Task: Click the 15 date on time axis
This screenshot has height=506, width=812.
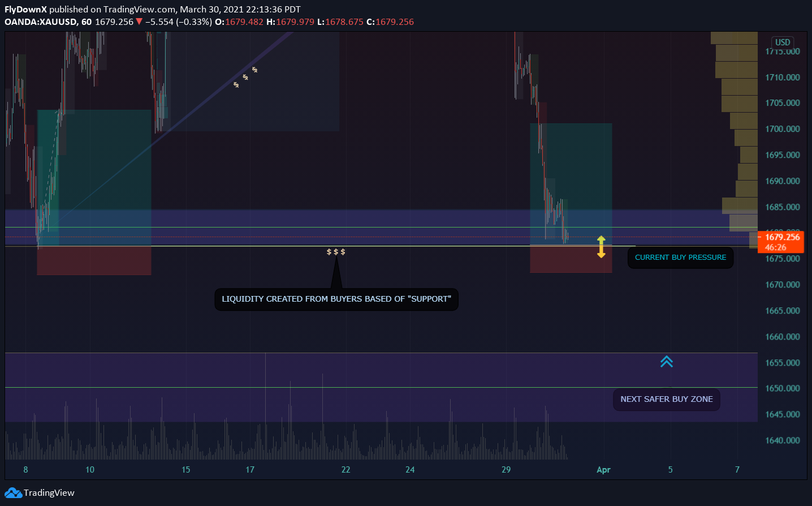Action: tap(186, 470)
